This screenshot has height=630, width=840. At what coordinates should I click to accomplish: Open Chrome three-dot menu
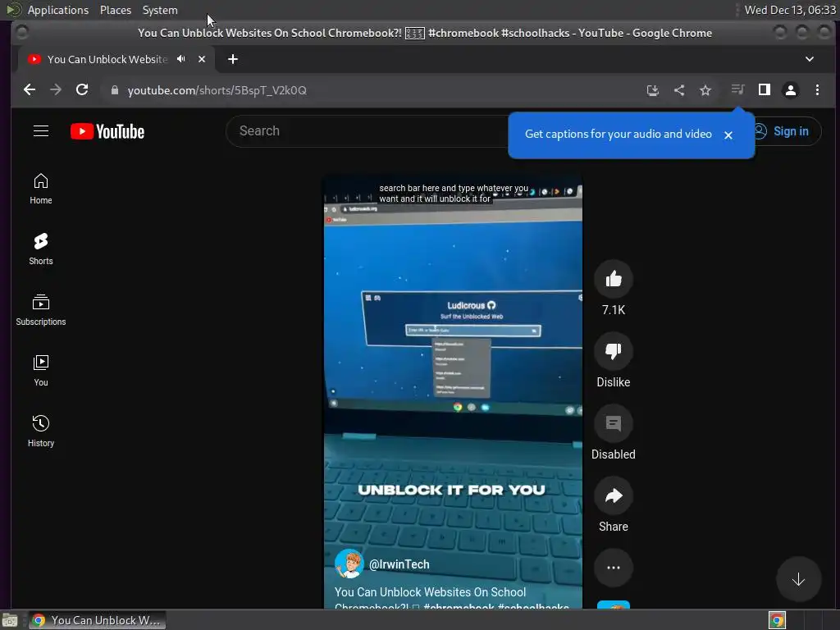[x=817, y=90]
